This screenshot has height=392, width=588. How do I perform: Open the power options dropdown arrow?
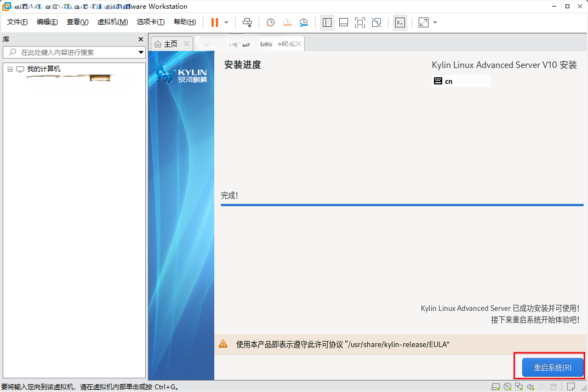click(x=226, y=22)
